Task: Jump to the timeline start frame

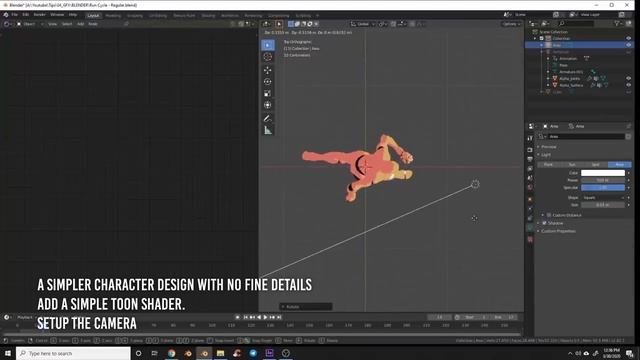Action: pos(245,317)
